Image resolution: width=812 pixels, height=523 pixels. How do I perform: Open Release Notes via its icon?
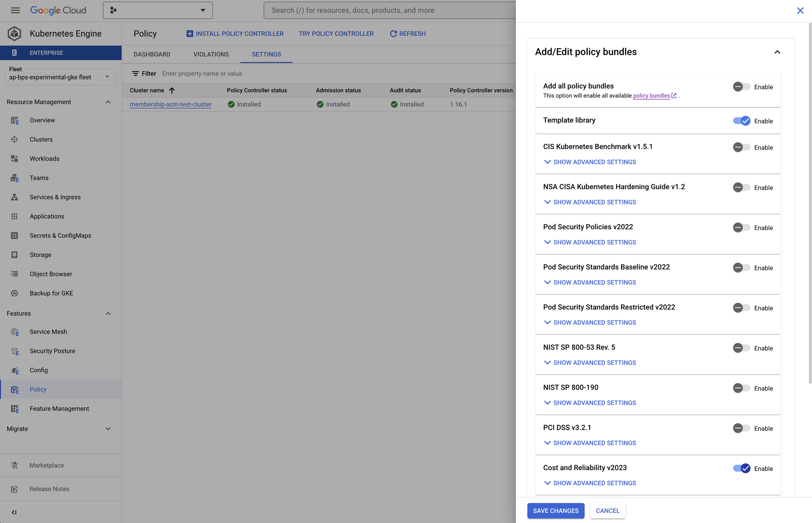(x=14, y=489)
